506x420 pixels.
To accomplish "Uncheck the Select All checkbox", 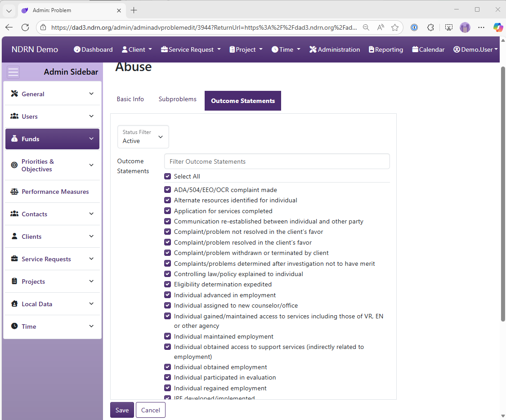I will click(x=167, y=176).
